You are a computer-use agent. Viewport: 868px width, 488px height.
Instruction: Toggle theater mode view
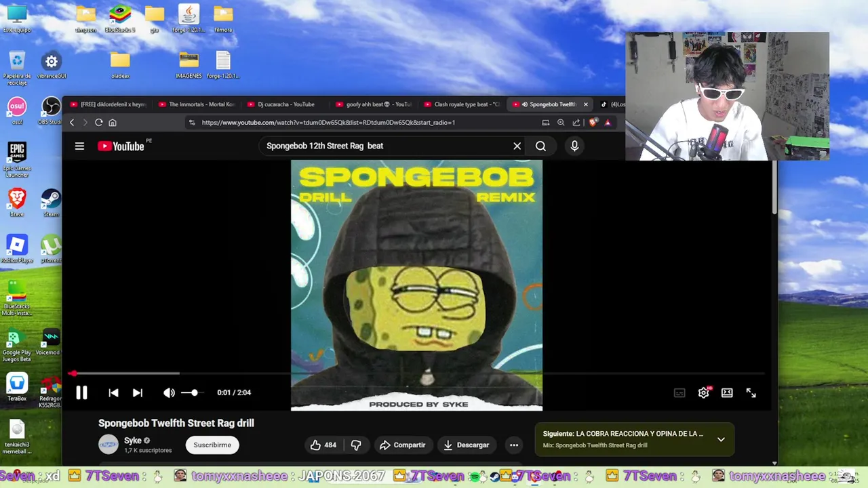pos(727,392)
